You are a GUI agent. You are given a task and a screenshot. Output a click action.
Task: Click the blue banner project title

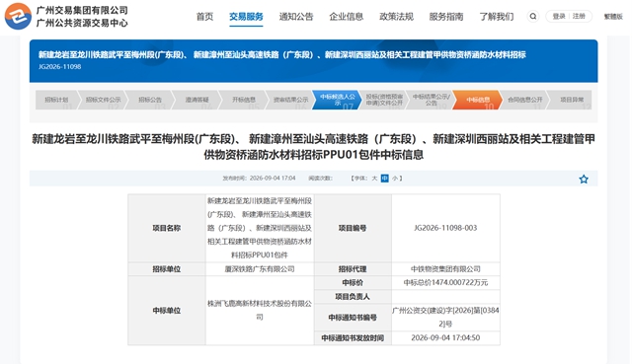(282, 55)
